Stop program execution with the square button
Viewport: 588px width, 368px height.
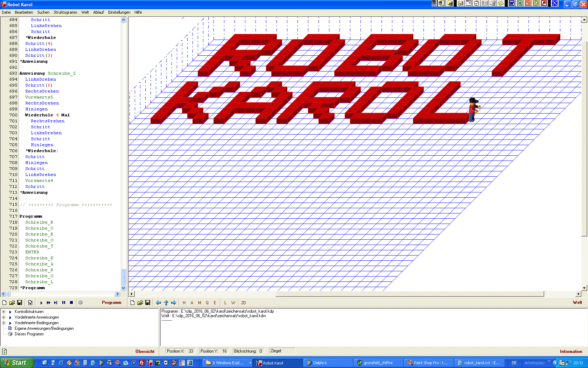point(71,302)
